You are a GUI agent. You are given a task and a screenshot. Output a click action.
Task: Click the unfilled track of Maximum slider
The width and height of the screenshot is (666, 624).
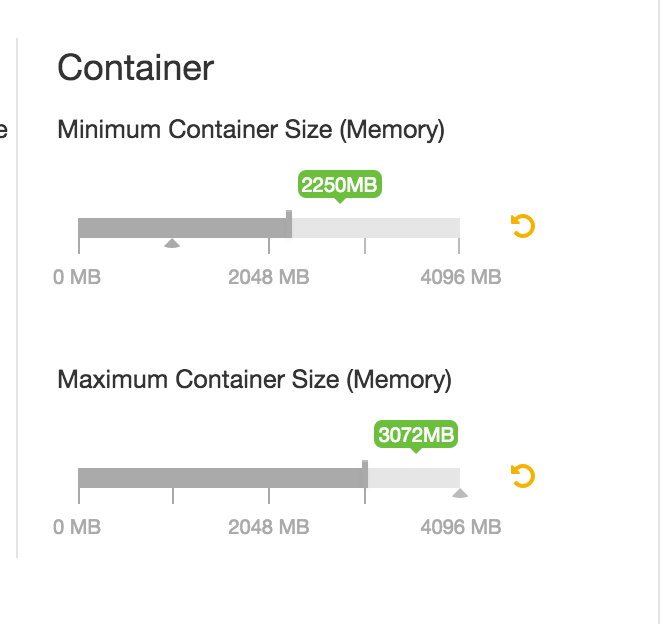tap(413, 478)
